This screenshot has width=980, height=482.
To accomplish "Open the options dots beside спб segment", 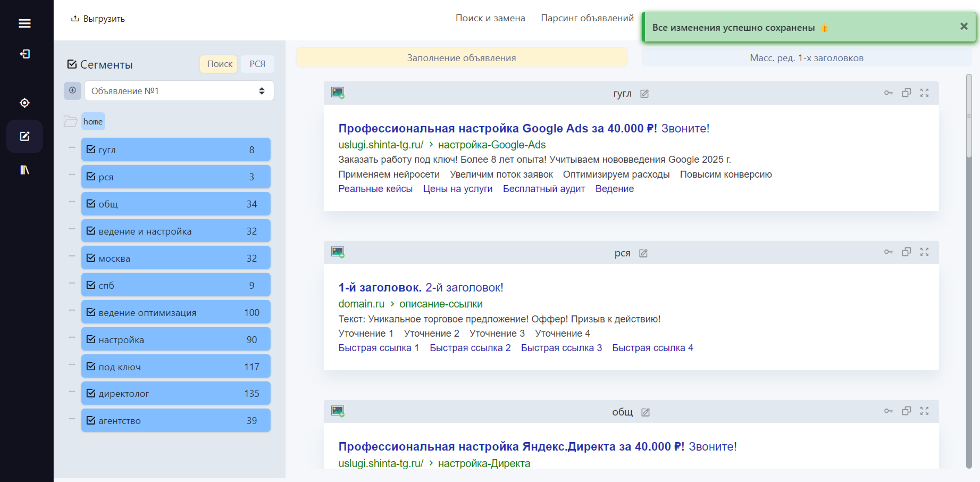I will (x=72, y=283).
